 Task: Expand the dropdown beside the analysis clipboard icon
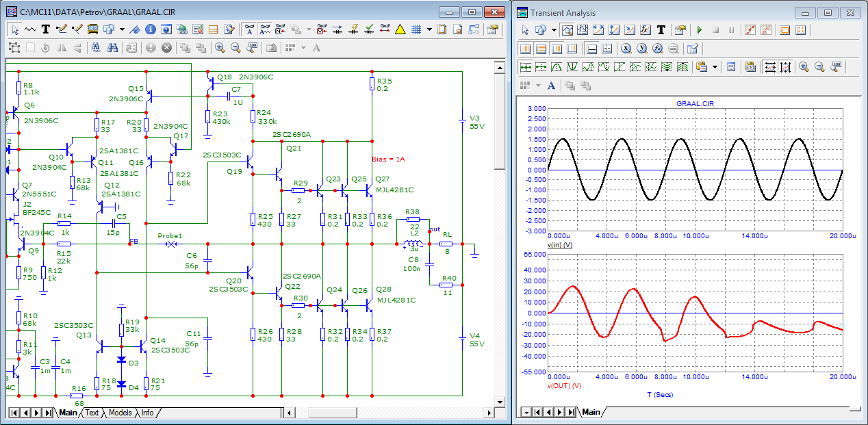pos(715,67)
